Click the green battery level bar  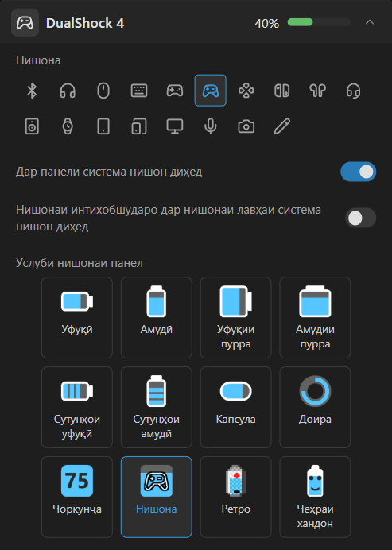point(319,22)
